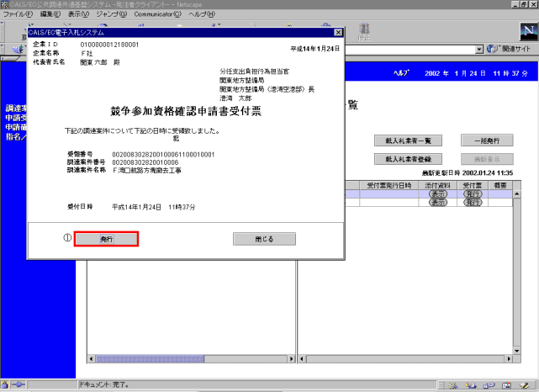This screenshot has width=539, height=392.
Task: Click 発行 icon in second table row
Action: tap(473, 202)
